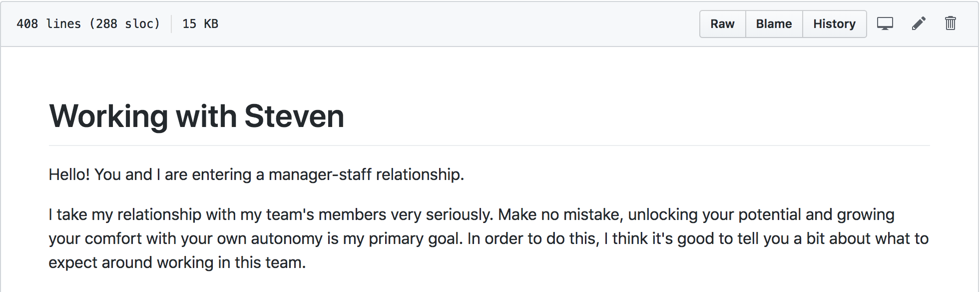Click the word "manager-staff" in the text
980x292 pixels.
(320, 174)
